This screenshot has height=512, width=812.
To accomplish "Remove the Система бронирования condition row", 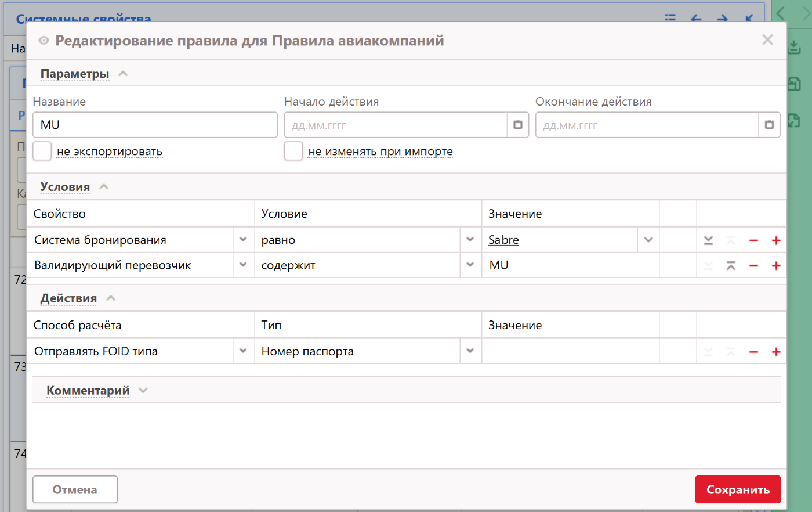I will [x=753, y=240].
